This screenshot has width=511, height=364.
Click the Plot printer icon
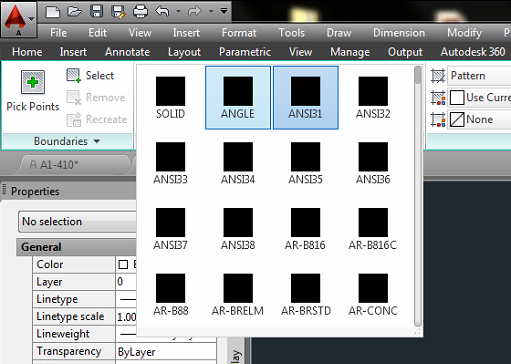coord(140,12)
